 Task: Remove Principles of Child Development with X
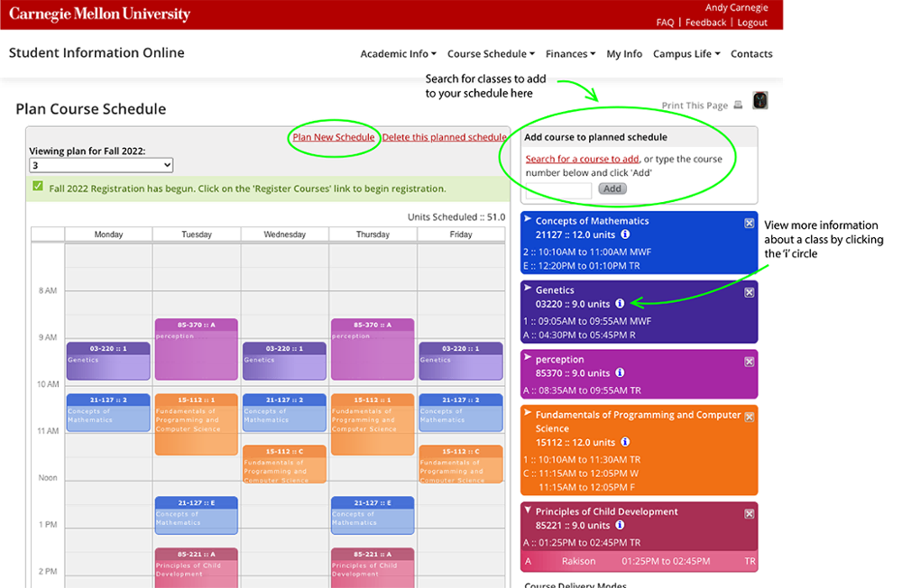(749, 514)
